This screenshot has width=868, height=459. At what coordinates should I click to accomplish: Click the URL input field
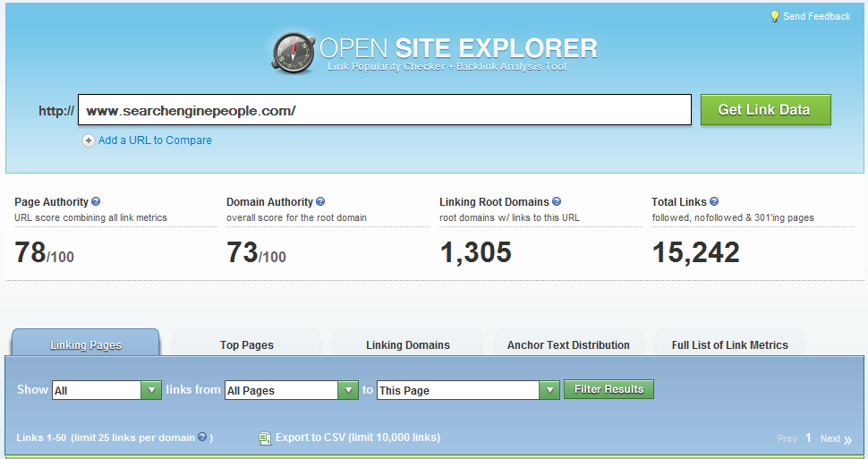point(385,110)
